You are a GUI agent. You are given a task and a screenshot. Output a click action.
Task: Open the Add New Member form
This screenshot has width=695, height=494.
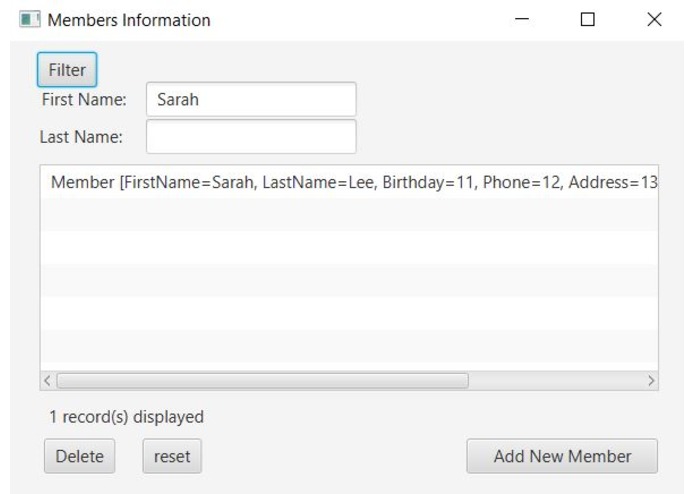click(562, 456)
